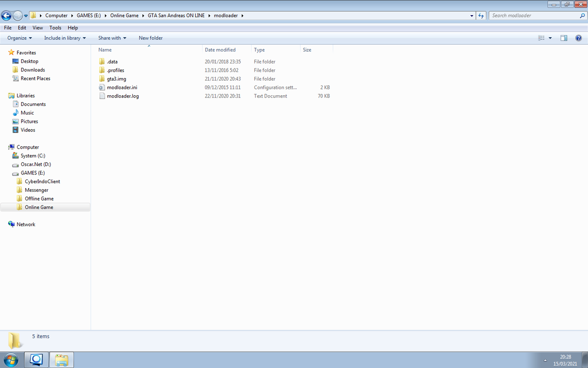Sort by the Date modified column header
Image resolution: width=588 pixels, height=368 pixels.
(x=220, y=50)
